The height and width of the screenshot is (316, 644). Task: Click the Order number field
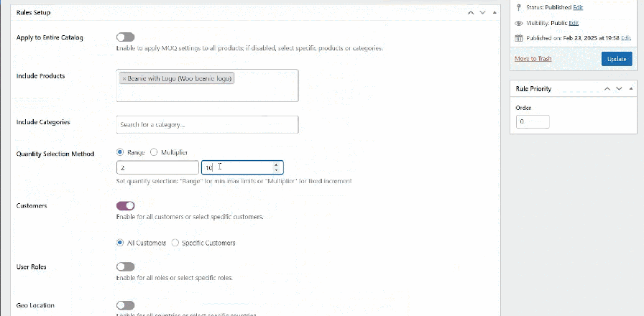coord(533,122)
